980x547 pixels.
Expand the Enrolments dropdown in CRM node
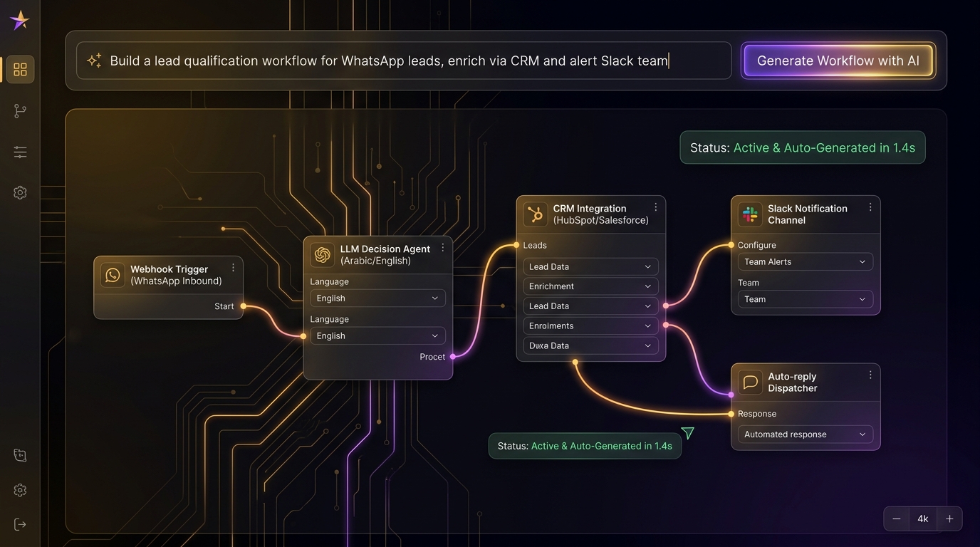(x=590, y=326)
